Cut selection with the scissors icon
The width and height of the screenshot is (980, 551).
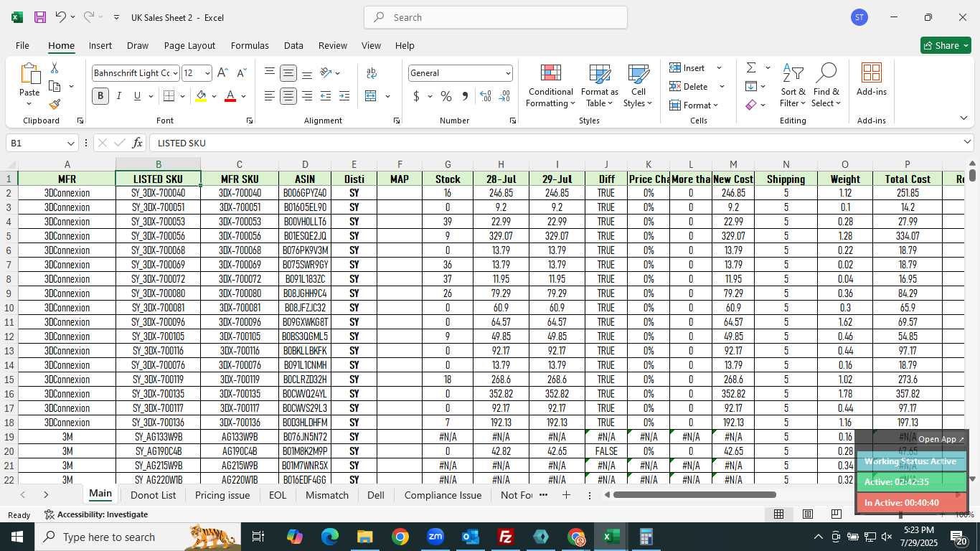click(55, 68)
